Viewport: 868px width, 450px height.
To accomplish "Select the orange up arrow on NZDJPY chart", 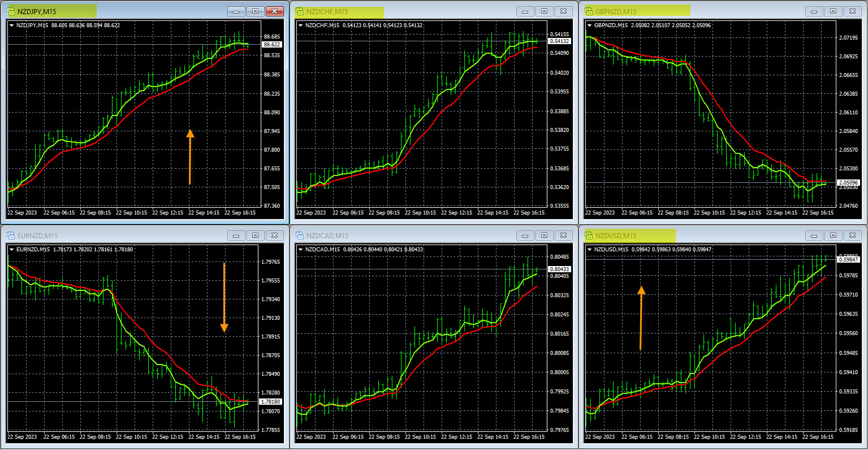I will coord(190,157).
